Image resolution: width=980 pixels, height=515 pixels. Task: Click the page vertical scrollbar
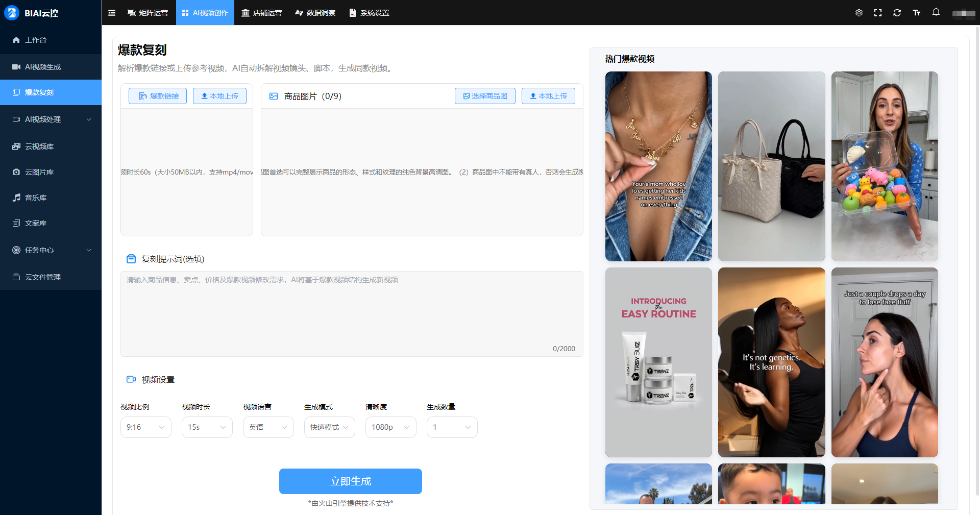977,260
